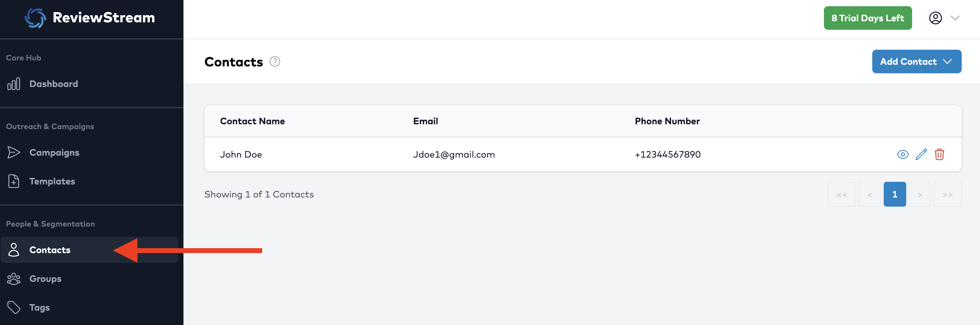Image resolution: width=980 pixels, height=325 pixels.
Task: Click the Campaigns paper plane icon
Action: (14, 152)
